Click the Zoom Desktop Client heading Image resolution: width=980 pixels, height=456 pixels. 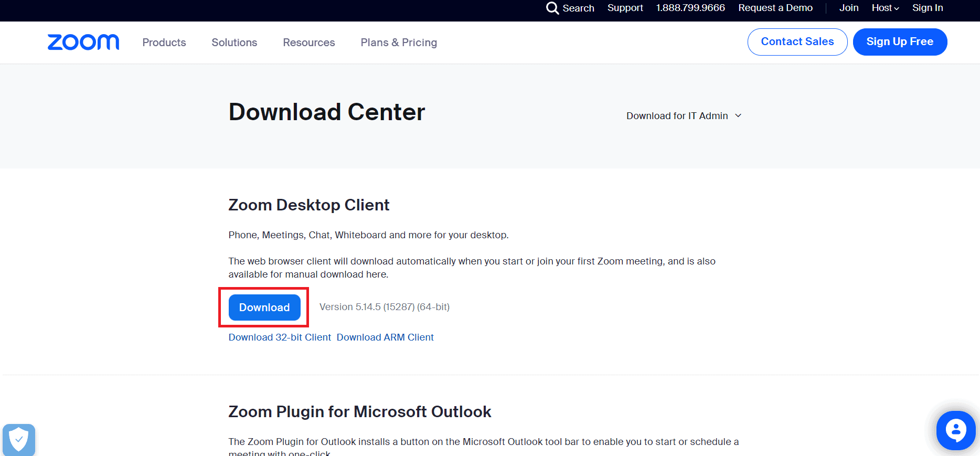309,205
